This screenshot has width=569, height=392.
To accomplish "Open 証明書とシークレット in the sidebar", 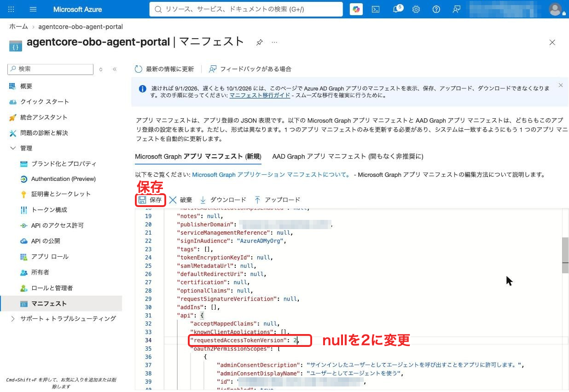I will pos(61,194).
